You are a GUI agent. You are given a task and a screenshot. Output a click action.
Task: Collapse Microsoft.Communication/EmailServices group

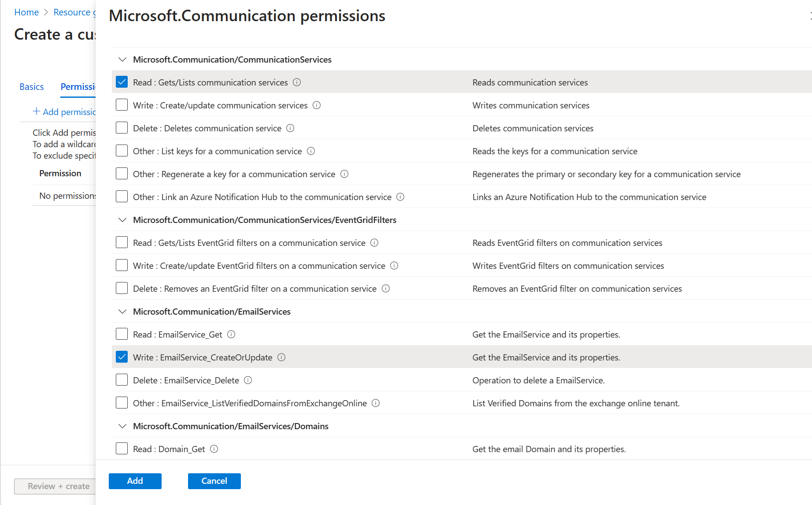(122, 312)
